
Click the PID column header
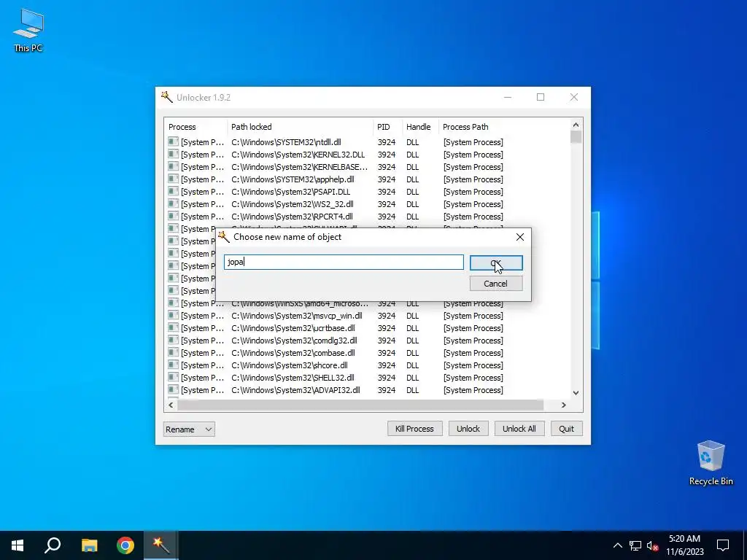tap(387, 127)
